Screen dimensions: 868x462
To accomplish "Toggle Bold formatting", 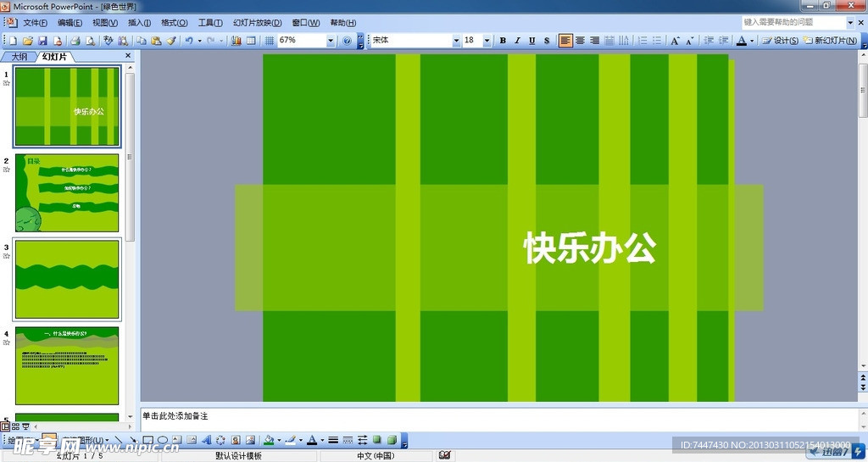I will pos(502,41).
